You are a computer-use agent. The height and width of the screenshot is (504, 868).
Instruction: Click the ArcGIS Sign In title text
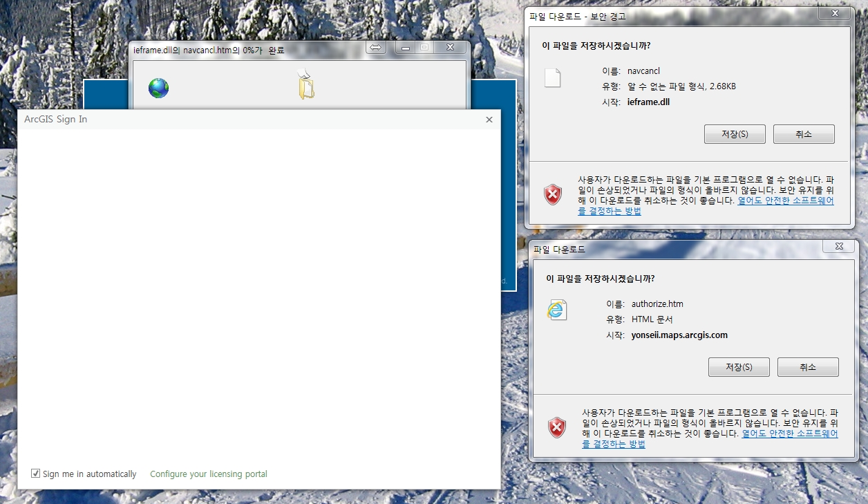click(x=55, y=120)
